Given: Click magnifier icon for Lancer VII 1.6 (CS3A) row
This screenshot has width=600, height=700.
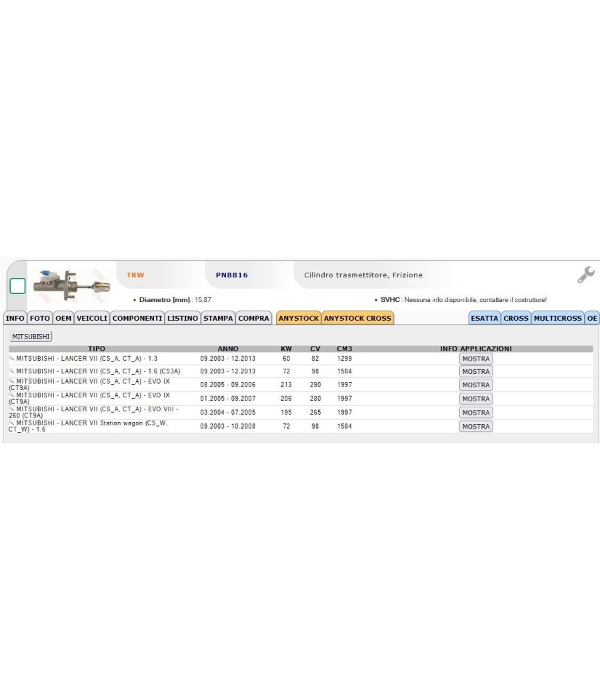Looking at the screenshot, I should [x=11, y=371].
